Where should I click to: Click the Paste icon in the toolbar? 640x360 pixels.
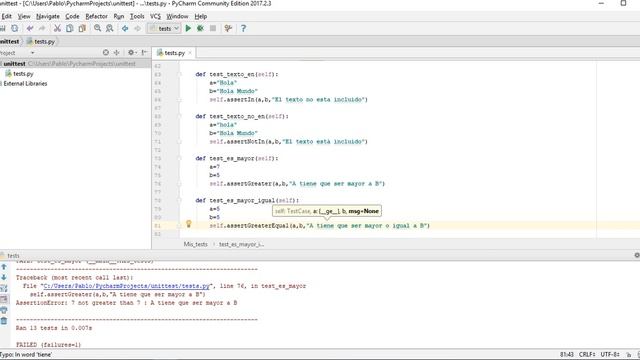coord(82,29)
